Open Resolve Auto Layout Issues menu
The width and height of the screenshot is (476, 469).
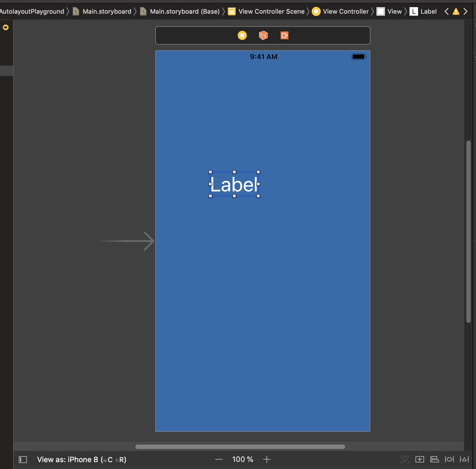pos(464,459)
